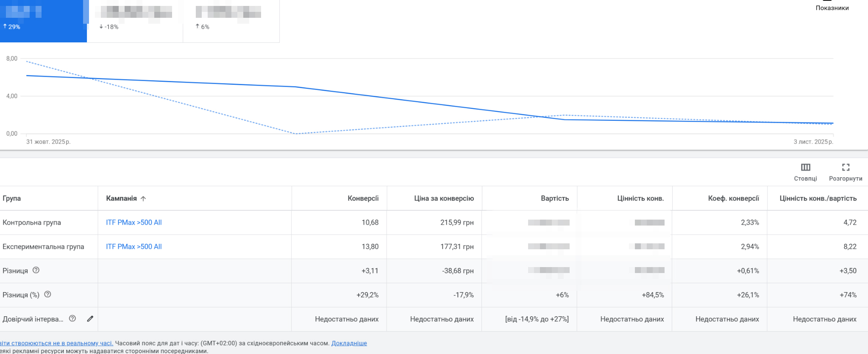Click the 31 жовт. 2025 р. date label
The width and height of the screenshot is (868, 354).
click(48, 142)
